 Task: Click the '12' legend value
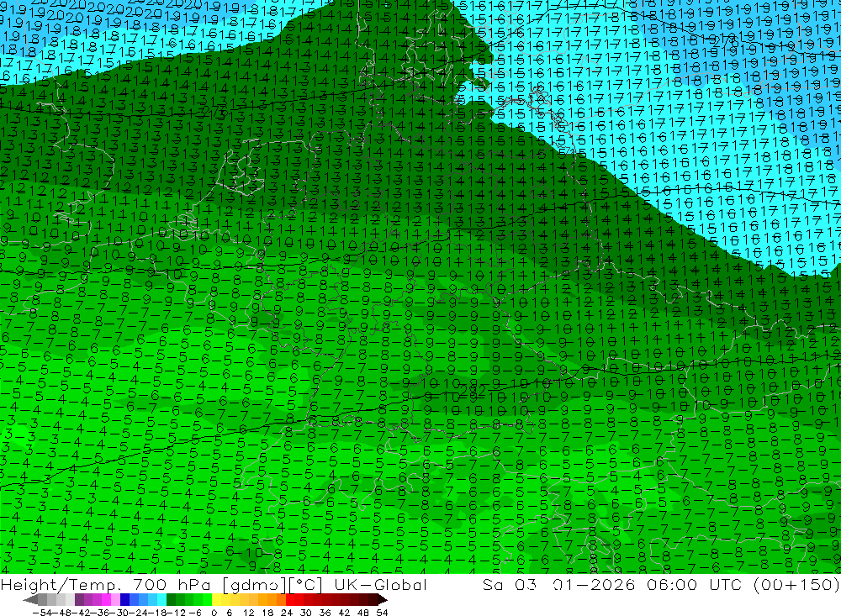[249, 613]
